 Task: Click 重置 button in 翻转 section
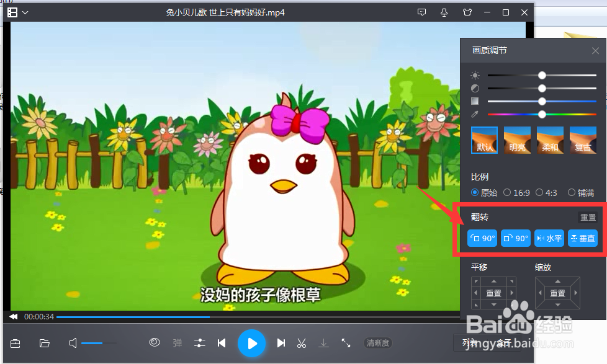tap(588, 218)
